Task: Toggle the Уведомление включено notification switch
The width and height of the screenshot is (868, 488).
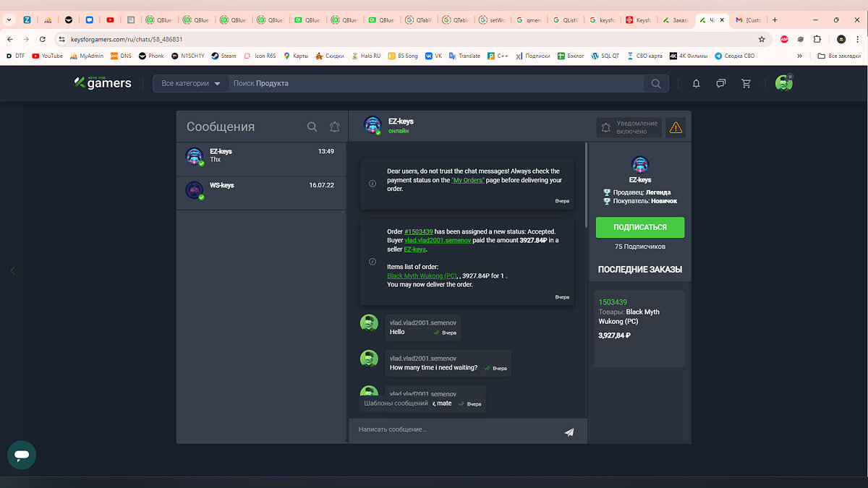Action: (x=629, y=128)
